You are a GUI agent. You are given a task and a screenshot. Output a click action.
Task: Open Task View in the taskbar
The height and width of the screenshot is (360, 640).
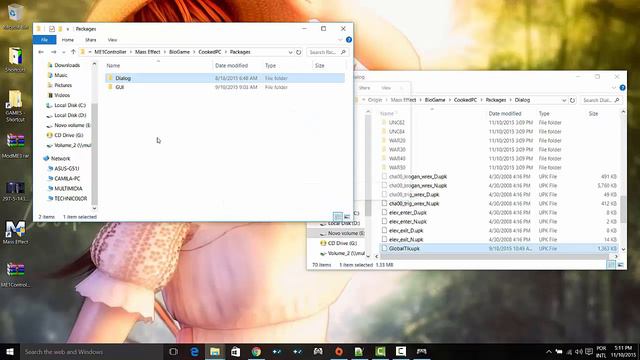pos(173,351)
